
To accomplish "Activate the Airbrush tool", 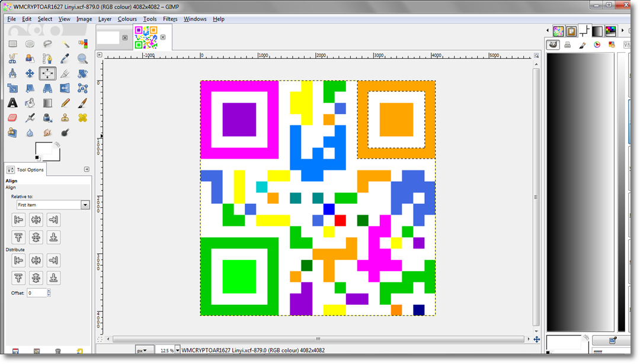I will pos(30,118).
